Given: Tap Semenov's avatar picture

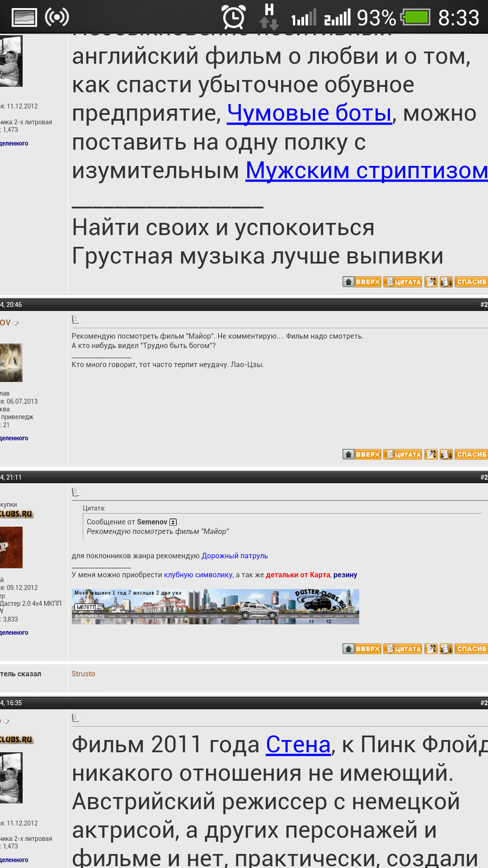Looking at the screenshot, I should coord(11,363).
